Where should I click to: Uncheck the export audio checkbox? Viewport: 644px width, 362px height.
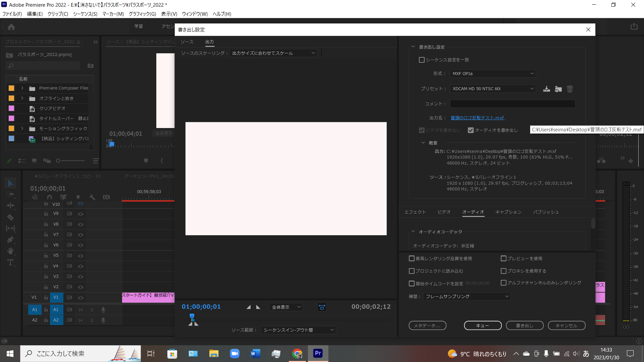471,130
